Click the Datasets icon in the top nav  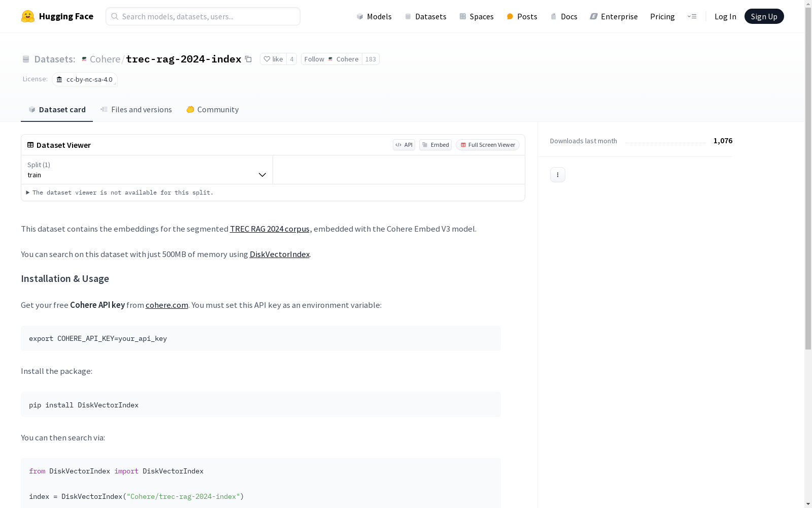(408, 16)
